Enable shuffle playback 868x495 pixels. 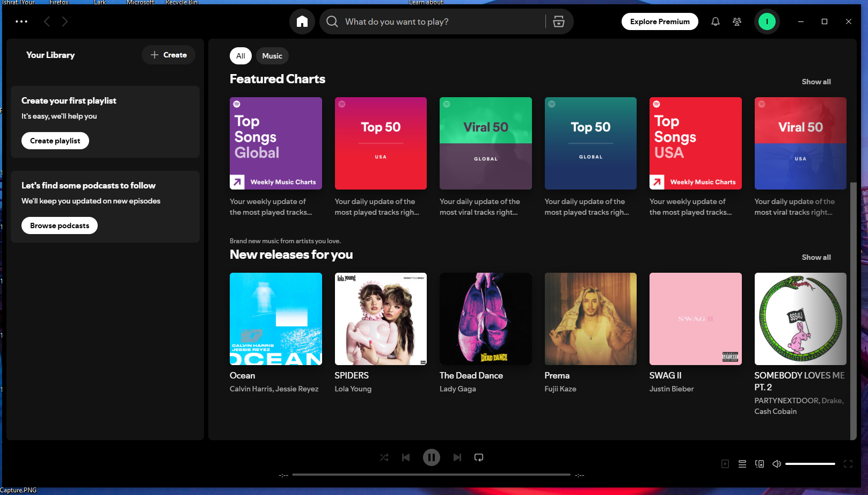pyautogui.click(x=384, y=457)
